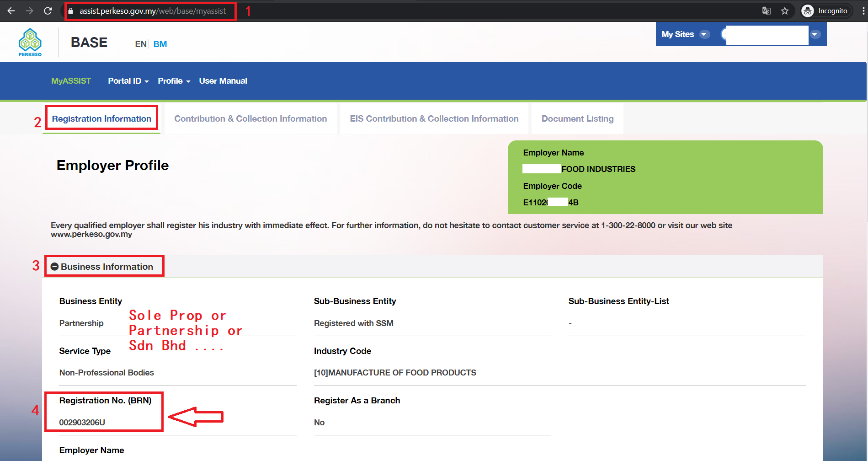This screenshot has width=868, height=461.
Task: Collapse the Business Information section
Action: (x=54, y=267)
